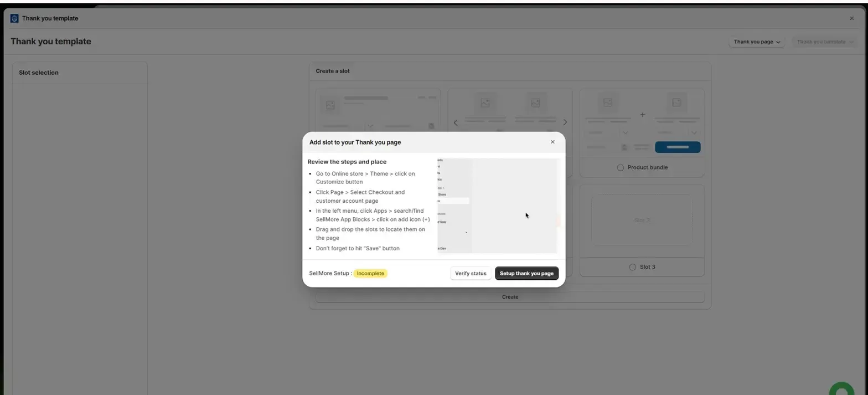
Task: Click the carousel next arrow
Action: pos(565,122)
